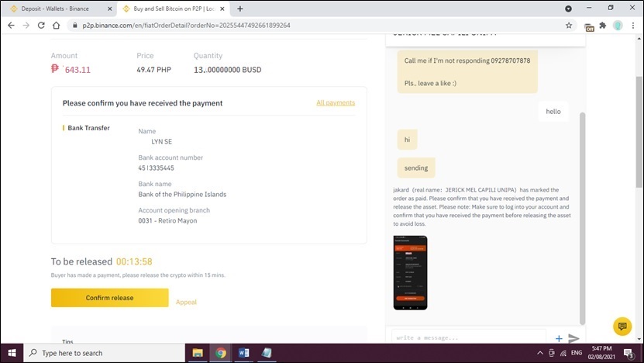
Task: Go back to previous page
Action: tap(11, 25)
